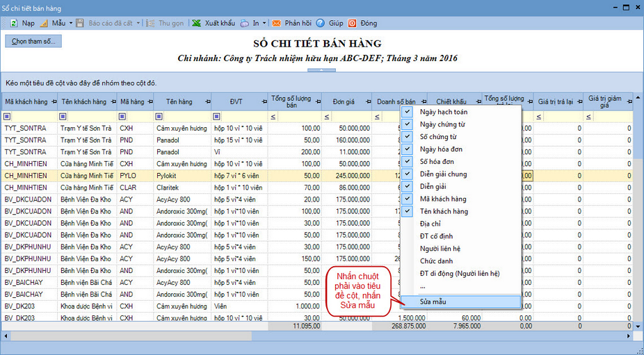The image size is (644, 355).
Task: Pin the Giá trị trả lại column
Action: click(579, 102)
